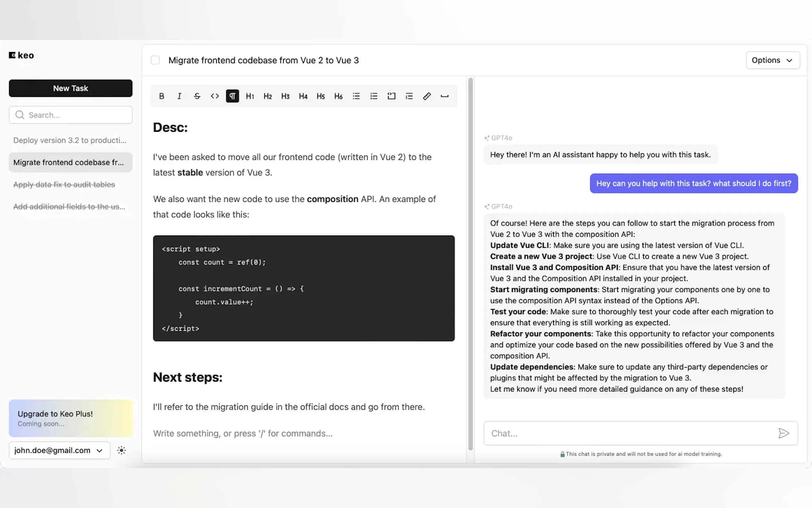Open the Options dropdown
This screenshot has height=508, width=812.
pyautogui.click(x=773, y=60)
